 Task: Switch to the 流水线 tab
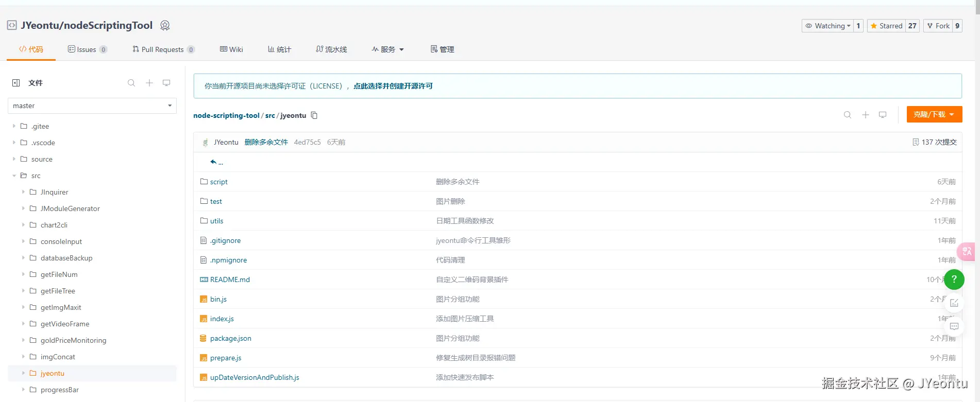(331, 49)
